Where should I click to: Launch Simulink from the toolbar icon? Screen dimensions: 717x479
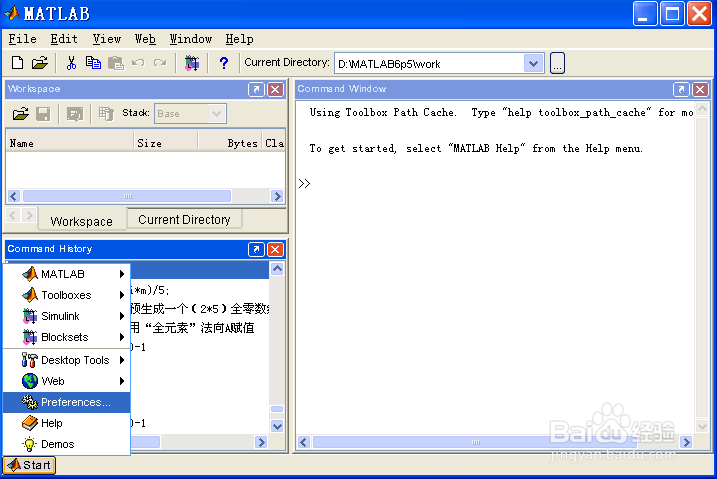click(192, 63)
